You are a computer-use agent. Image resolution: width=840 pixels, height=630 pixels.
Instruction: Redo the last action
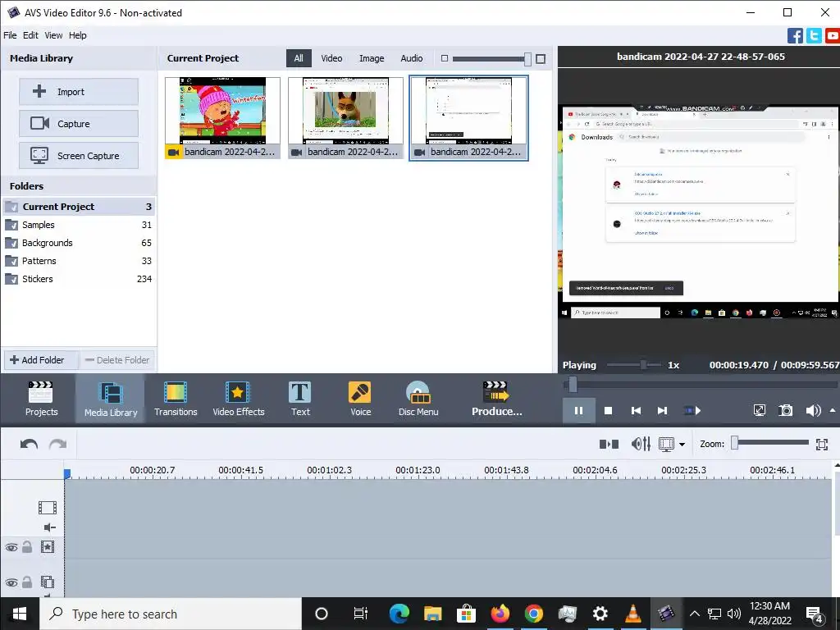tap(58, 444)
